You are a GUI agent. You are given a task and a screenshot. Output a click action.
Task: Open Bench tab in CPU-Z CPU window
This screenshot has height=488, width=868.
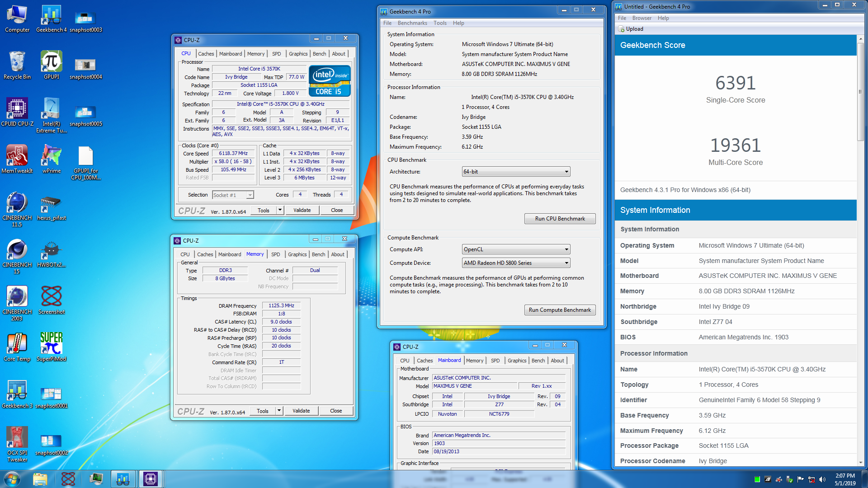coord(319,54)
